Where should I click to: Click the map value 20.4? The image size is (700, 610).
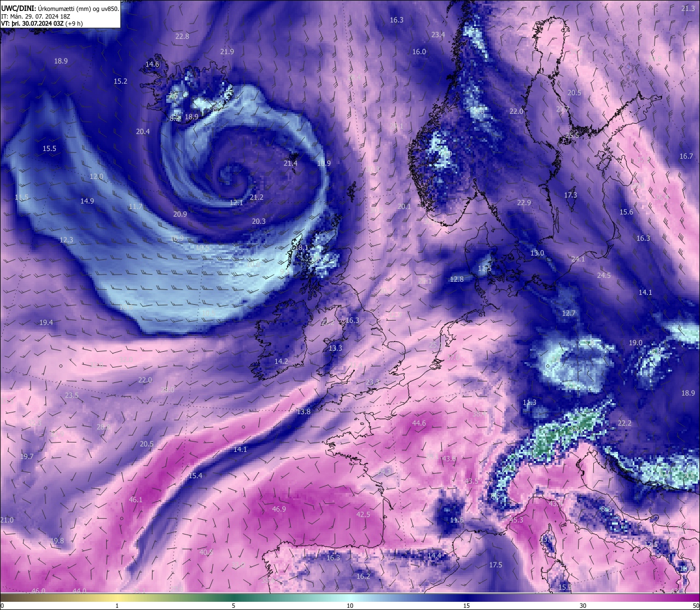(x=143, y=132)
